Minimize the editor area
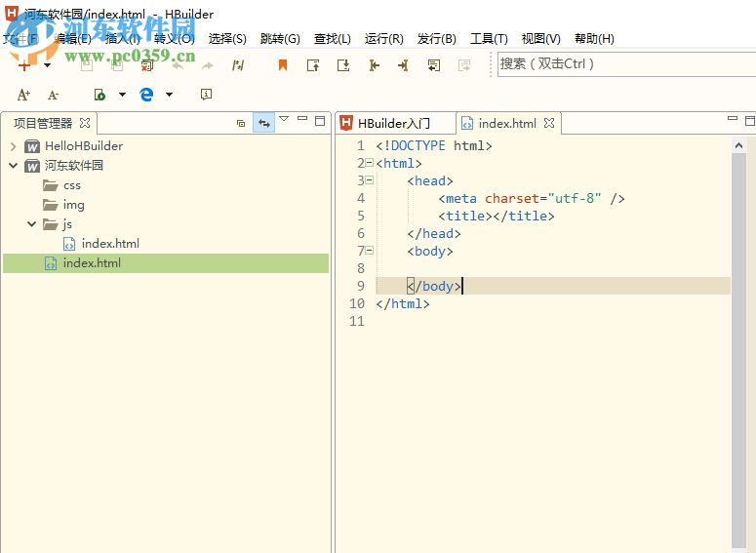Viewport: 756px width, 553px height. [733, 118]
